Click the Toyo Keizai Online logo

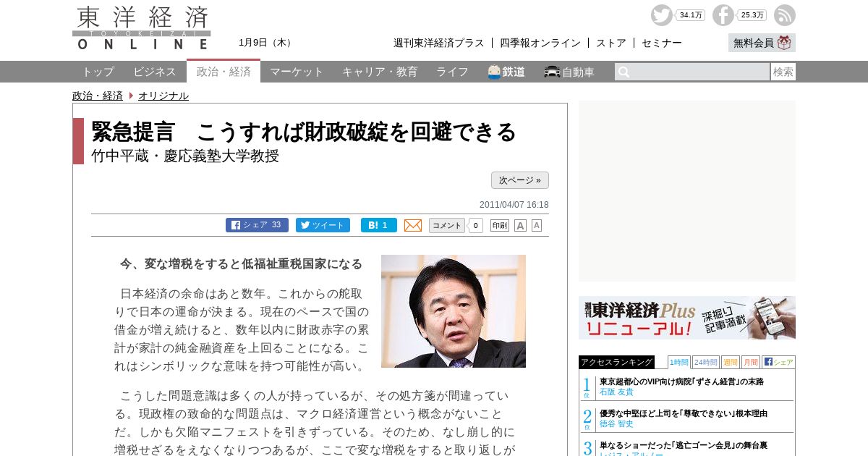[142, 28]
